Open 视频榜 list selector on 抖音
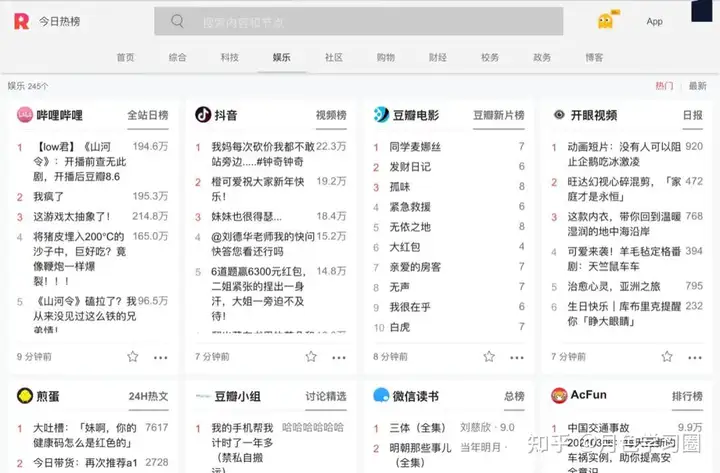The height and width of the screenshot is (473, 720). (331, 115)
